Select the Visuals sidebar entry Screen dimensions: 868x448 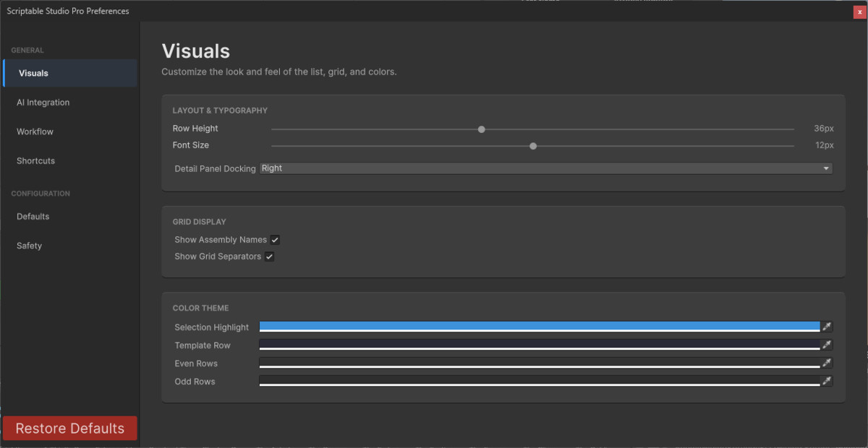(x=33, y=72)
